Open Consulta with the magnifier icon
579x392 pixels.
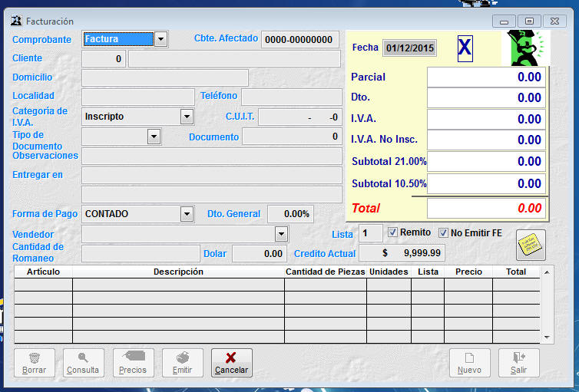(x=83, y=362)
